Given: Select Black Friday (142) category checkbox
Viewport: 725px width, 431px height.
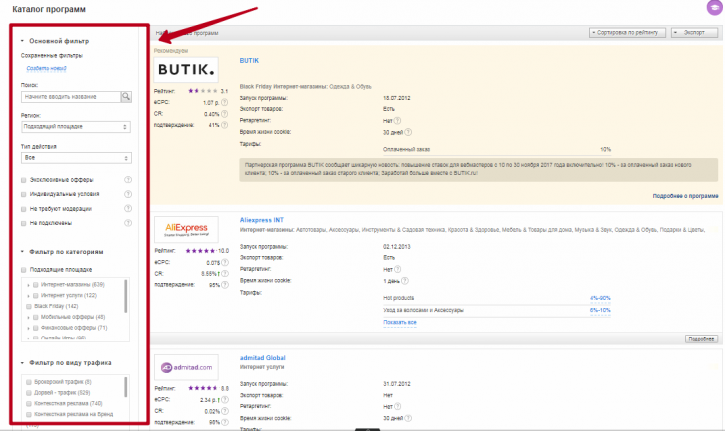Looking at the screenshot, I should click(x=29, y=307).
